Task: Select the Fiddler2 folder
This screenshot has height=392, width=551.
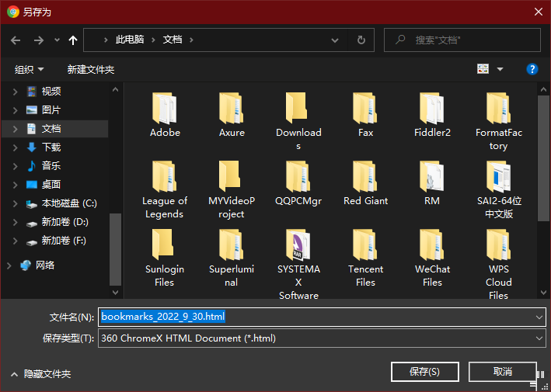Action: [x=432, y=114]
